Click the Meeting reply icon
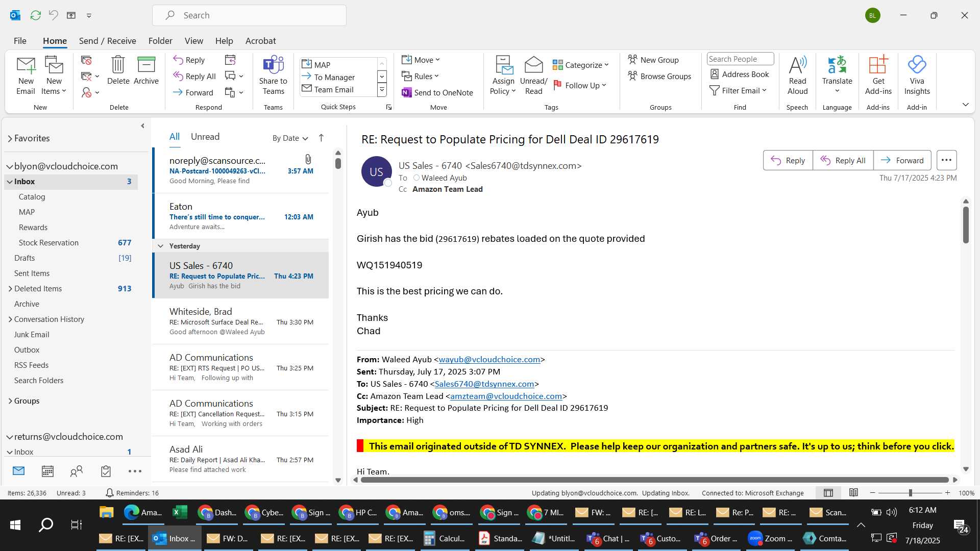 [x=230, y=60]
